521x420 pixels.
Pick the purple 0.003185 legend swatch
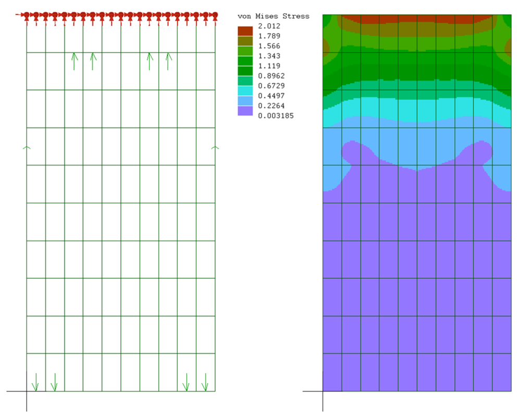[x=245, y=111]
